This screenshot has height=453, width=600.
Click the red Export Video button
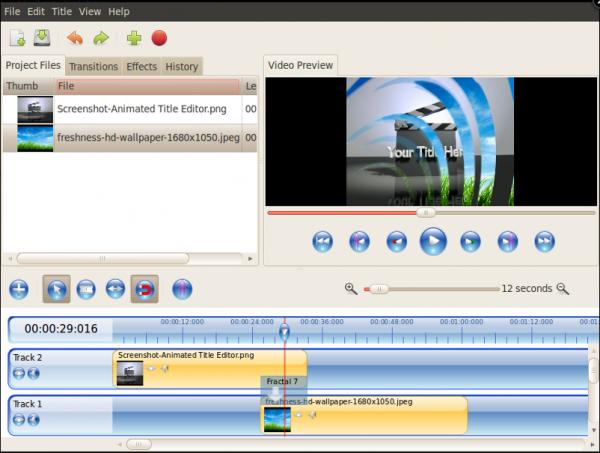click(159, 38)
